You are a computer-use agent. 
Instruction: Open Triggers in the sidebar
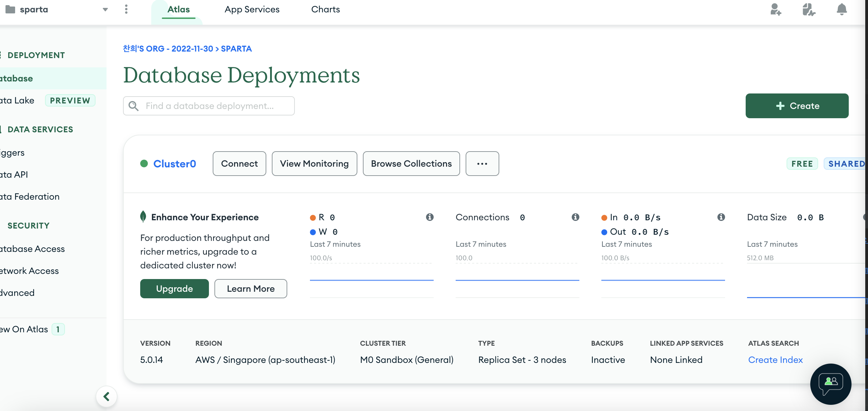[12, 153]
